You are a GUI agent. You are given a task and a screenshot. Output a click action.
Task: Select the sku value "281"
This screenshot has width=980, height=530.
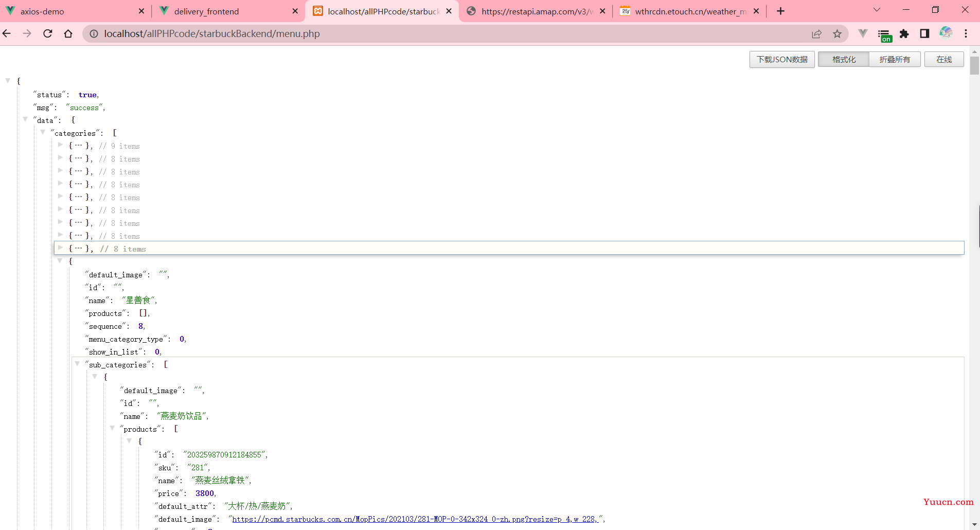pos(198,468)
